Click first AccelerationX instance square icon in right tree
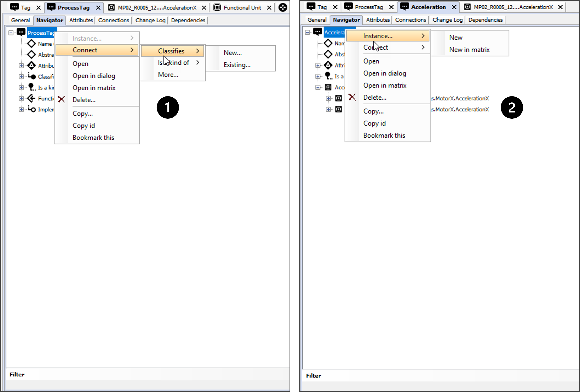Screen dimensions: 580x392 coord(338,98)
